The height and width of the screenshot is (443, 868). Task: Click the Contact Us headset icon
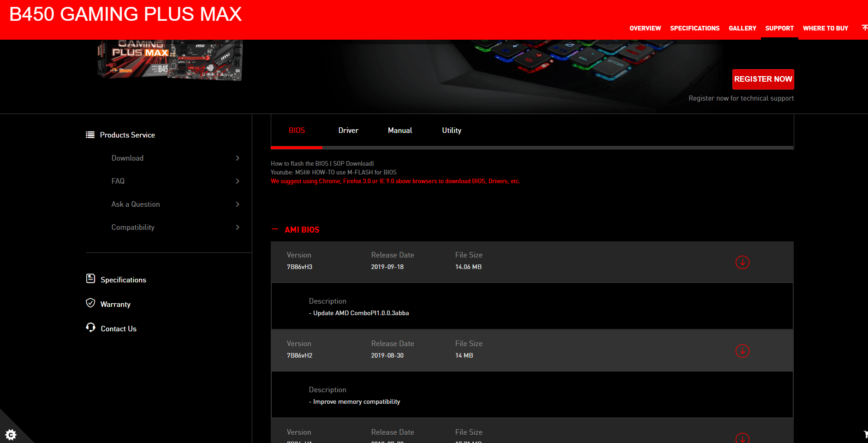(x=90, y=327)
